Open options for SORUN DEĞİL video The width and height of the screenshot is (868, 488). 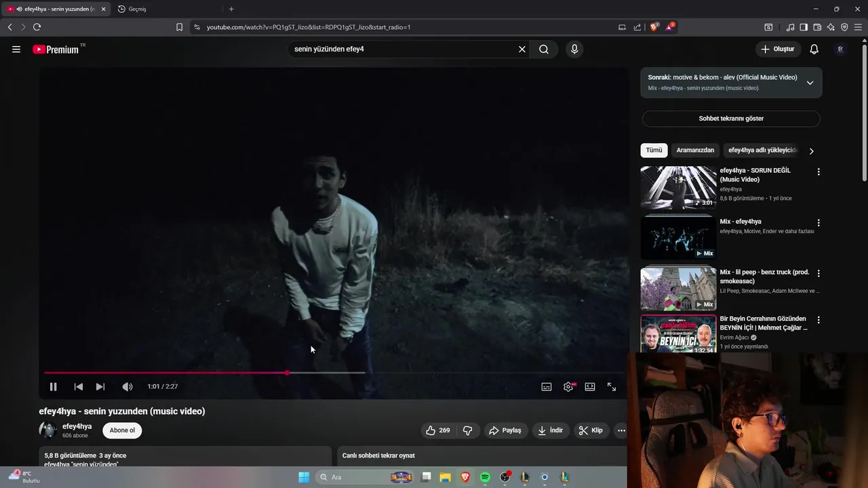coord(818,172)
